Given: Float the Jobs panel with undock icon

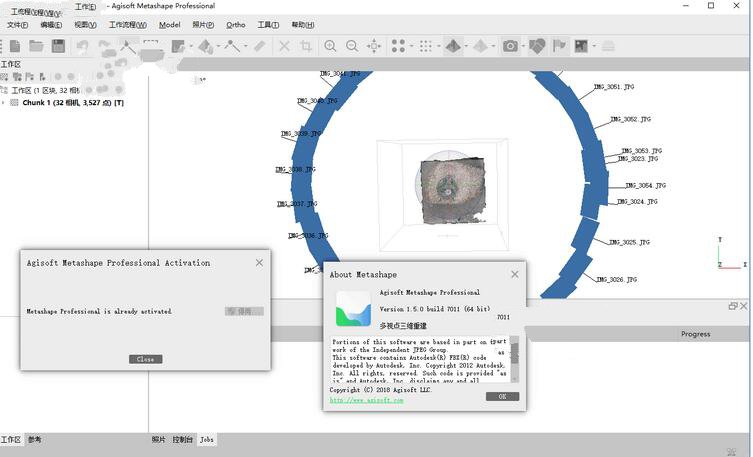Looking at the screenshot, I should (733, 306).
